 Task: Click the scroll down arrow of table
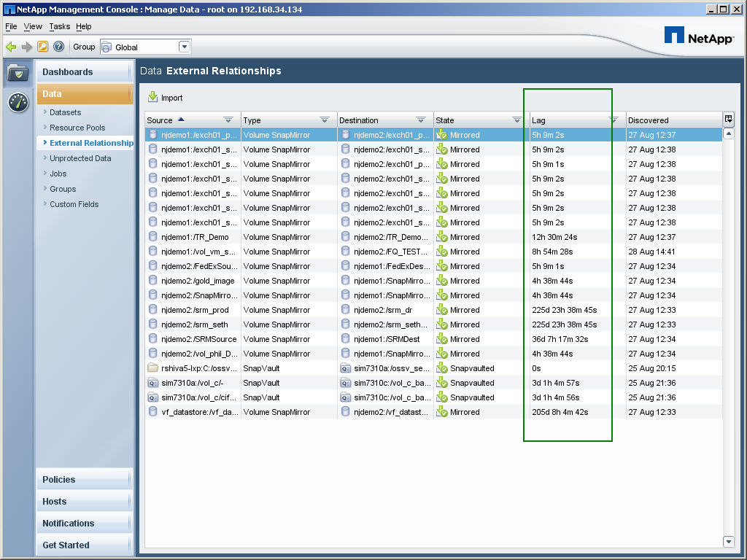728,541
